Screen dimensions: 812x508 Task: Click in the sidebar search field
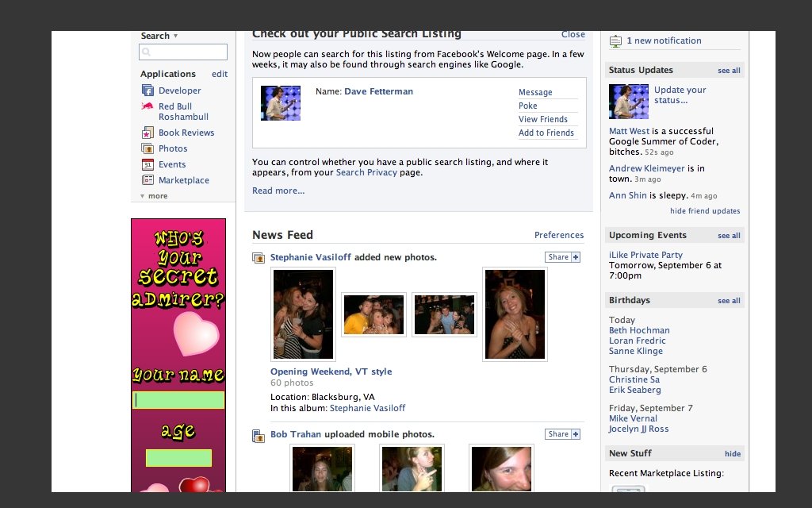pos(183,52)
